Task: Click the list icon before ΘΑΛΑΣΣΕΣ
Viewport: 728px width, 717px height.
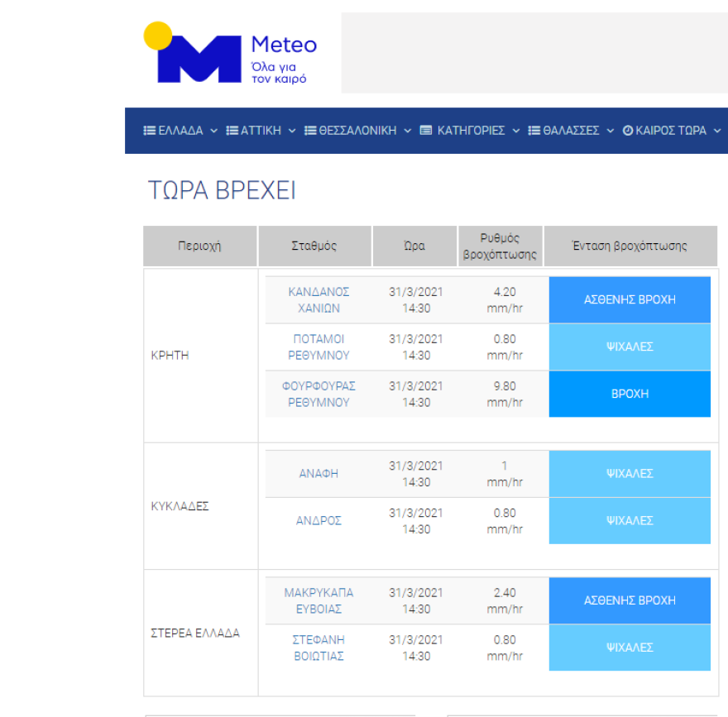Action: (534, 131)
